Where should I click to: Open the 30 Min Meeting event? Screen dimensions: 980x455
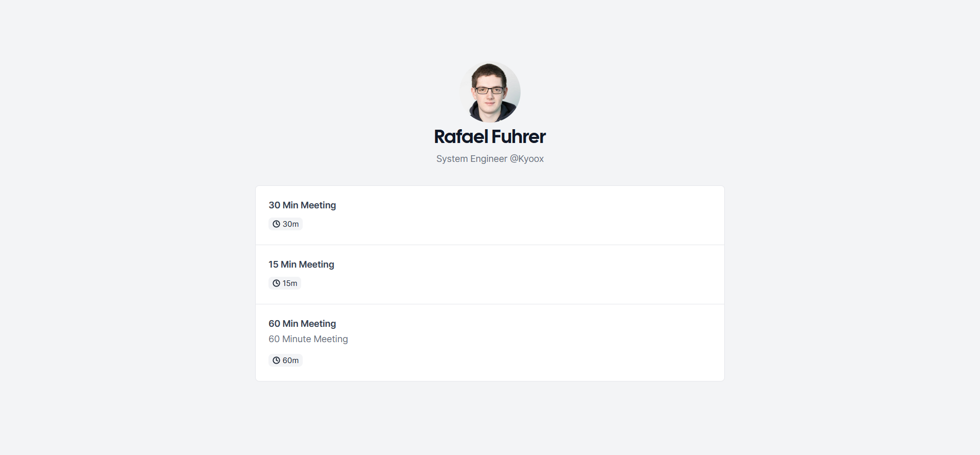[x=302, y=205]
